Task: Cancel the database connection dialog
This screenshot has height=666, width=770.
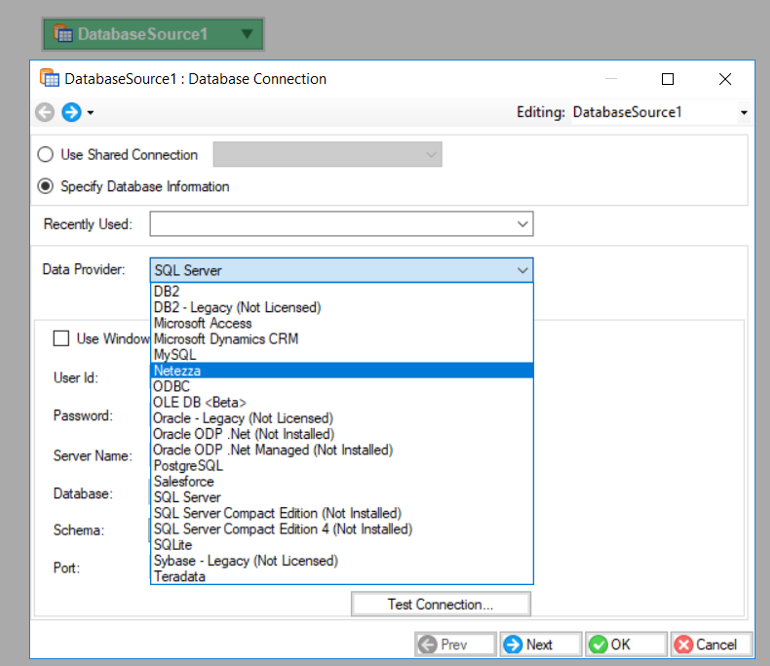Action: click(x=710, y=645)
